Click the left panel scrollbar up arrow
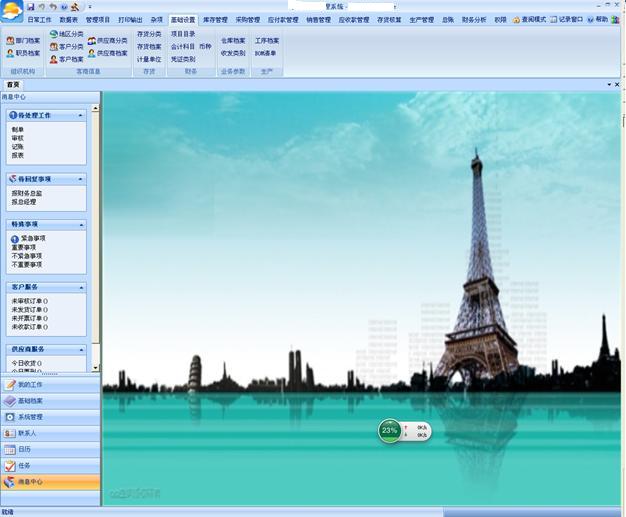 pyautogui.click(x=95, y=108)
